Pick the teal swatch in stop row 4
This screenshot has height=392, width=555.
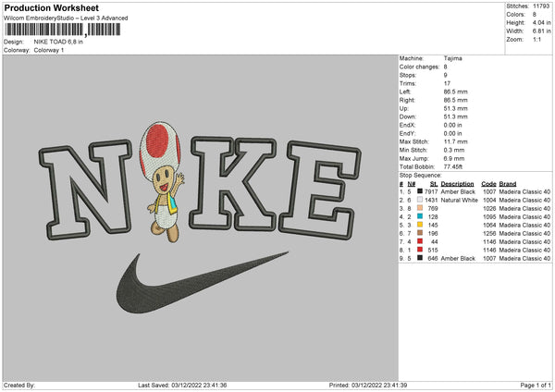pyautogui.click(x=420, y=216)
